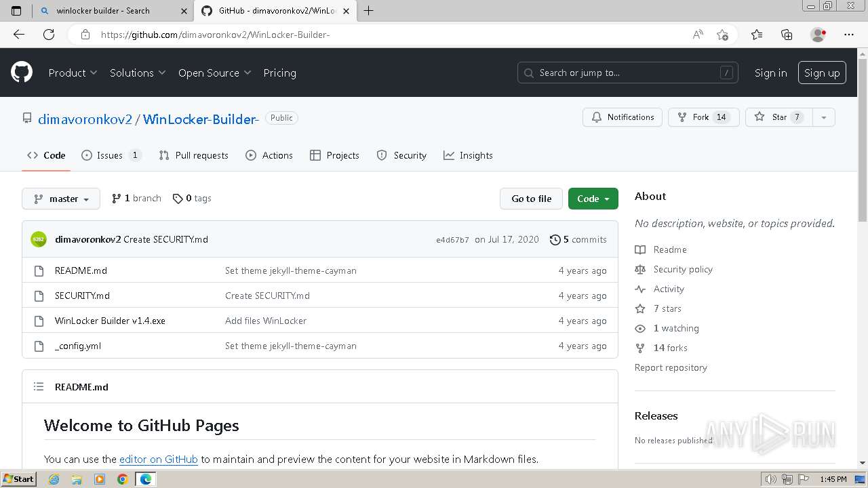Open the Projects tab
Image resolution: width=868 pixels, height=488 pixels.
click(334, 155)
